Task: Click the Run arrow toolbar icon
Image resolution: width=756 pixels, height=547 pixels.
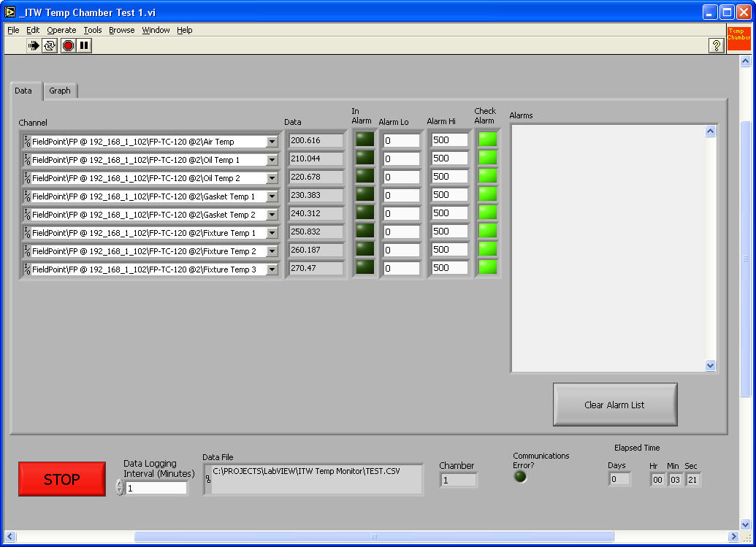Action: (34, 46)
